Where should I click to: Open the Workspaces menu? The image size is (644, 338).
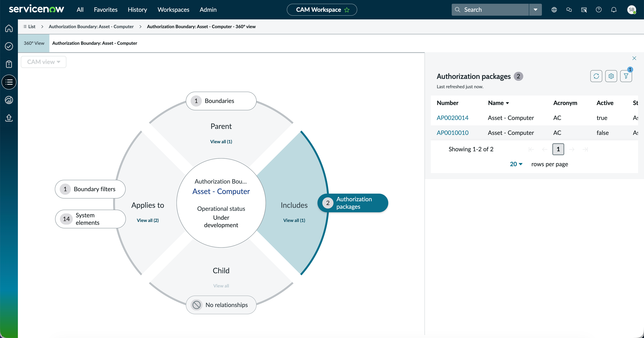click(x=173, y=10)
